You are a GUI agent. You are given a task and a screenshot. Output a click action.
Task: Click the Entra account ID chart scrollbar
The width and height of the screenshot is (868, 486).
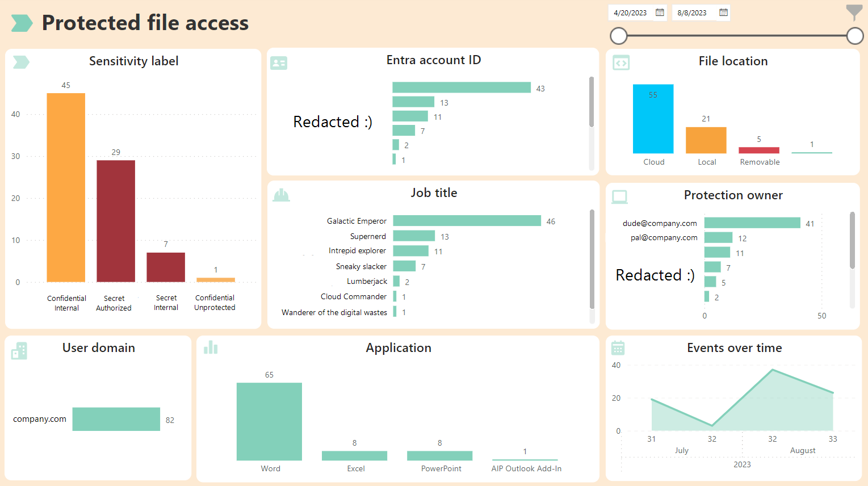[591, 102]
